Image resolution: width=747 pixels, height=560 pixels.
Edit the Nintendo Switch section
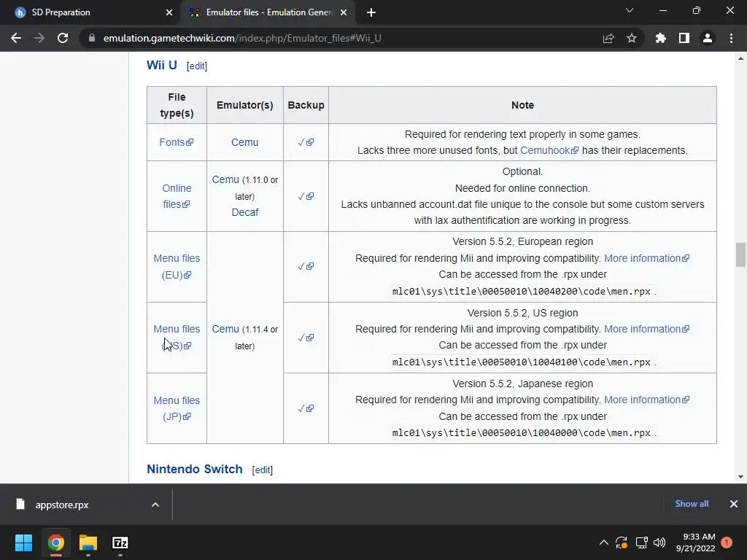(263, 470)
